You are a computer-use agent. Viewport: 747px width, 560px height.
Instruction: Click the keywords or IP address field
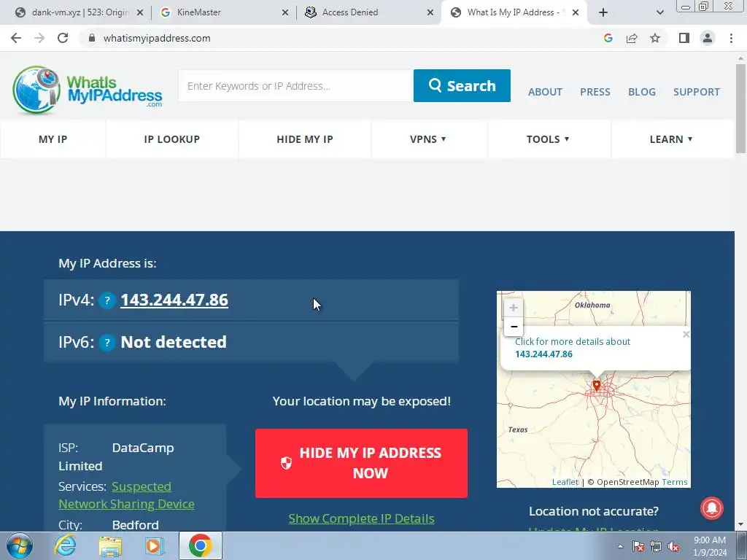pyautogui.click(x=296, y=86)
